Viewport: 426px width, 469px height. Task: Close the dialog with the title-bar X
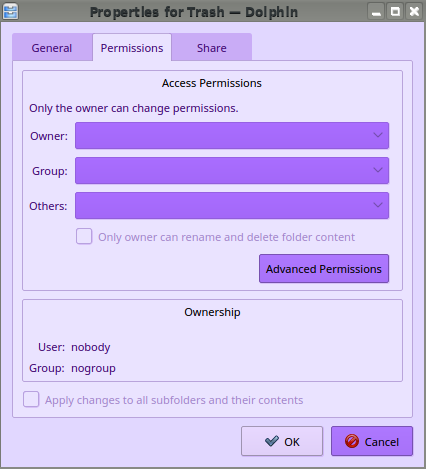(x=414, y=12)
